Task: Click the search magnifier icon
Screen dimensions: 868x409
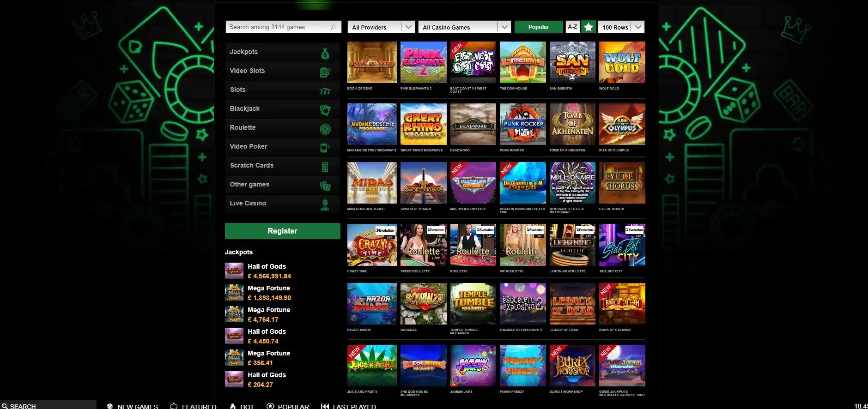Action: 333,27
